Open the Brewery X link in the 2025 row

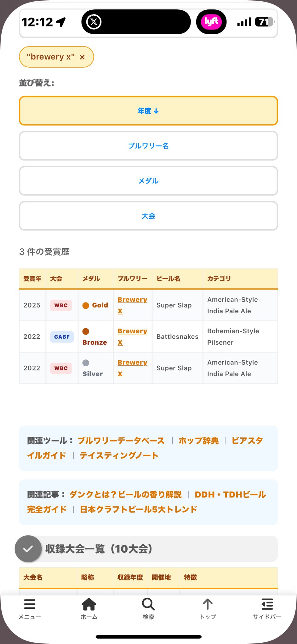click(132, 305)
